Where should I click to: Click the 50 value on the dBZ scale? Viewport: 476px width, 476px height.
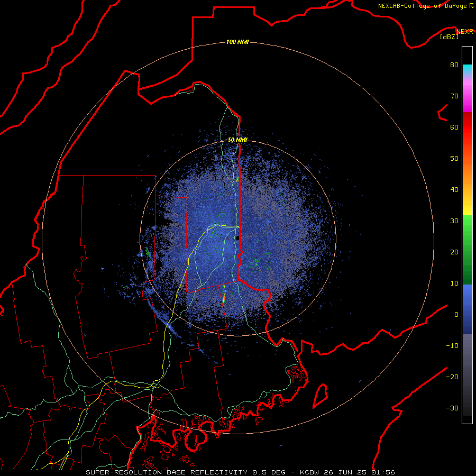[x=454, y=159]
